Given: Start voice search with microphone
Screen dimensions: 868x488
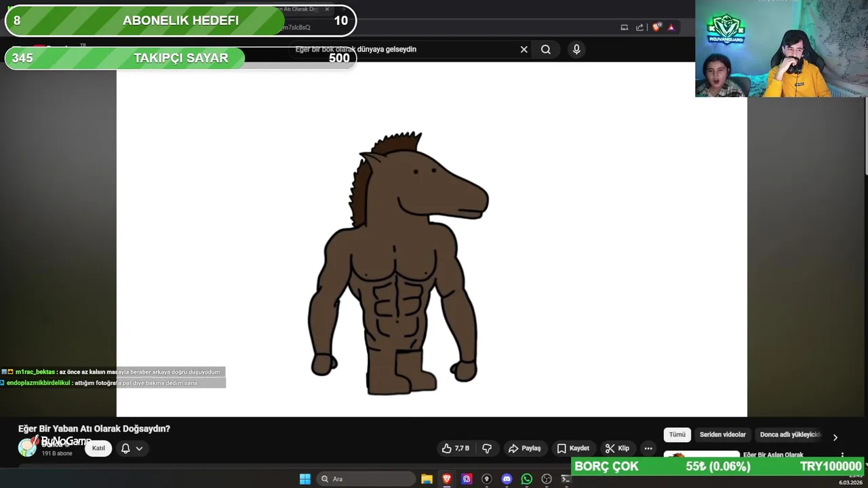Looking at the screenshot, I should click(576, 49).
